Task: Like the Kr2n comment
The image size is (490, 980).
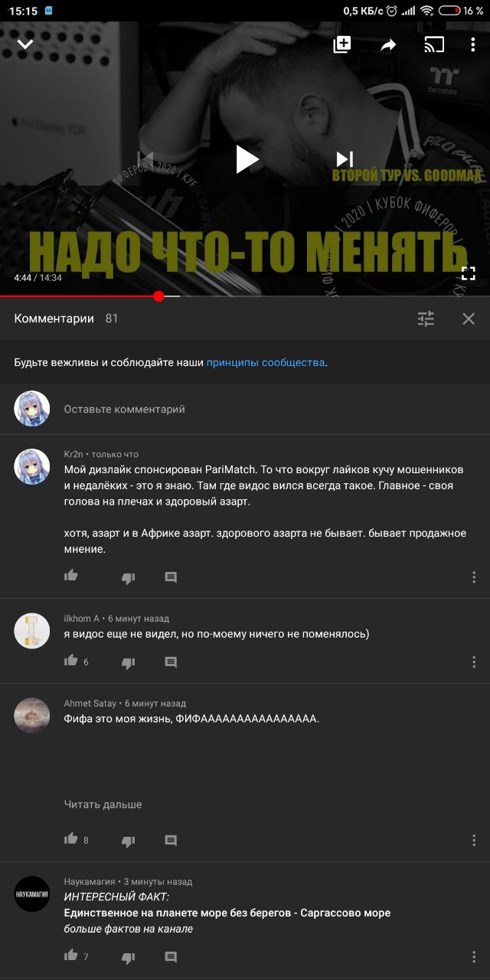Action: click(x=71, y=576)
